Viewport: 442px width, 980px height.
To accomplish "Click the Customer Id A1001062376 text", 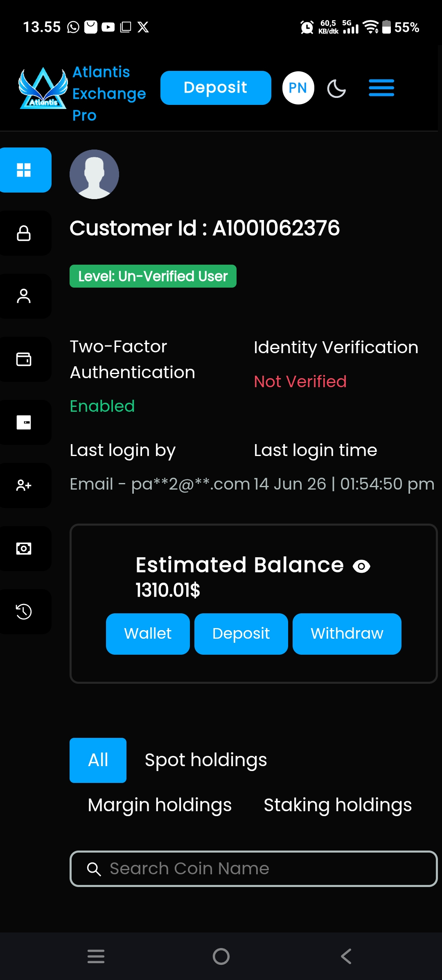I will point(205,228).
